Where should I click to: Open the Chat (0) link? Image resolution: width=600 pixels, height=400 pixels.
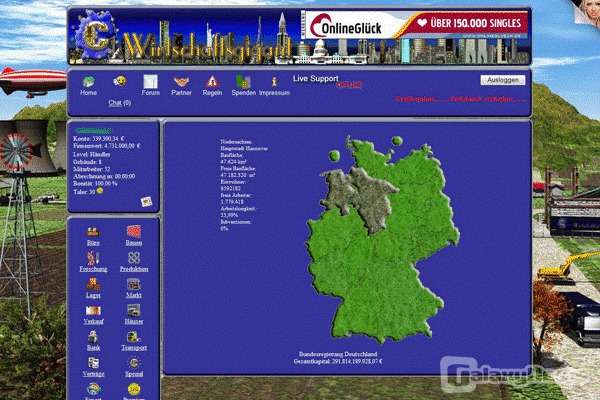(119, 103)
